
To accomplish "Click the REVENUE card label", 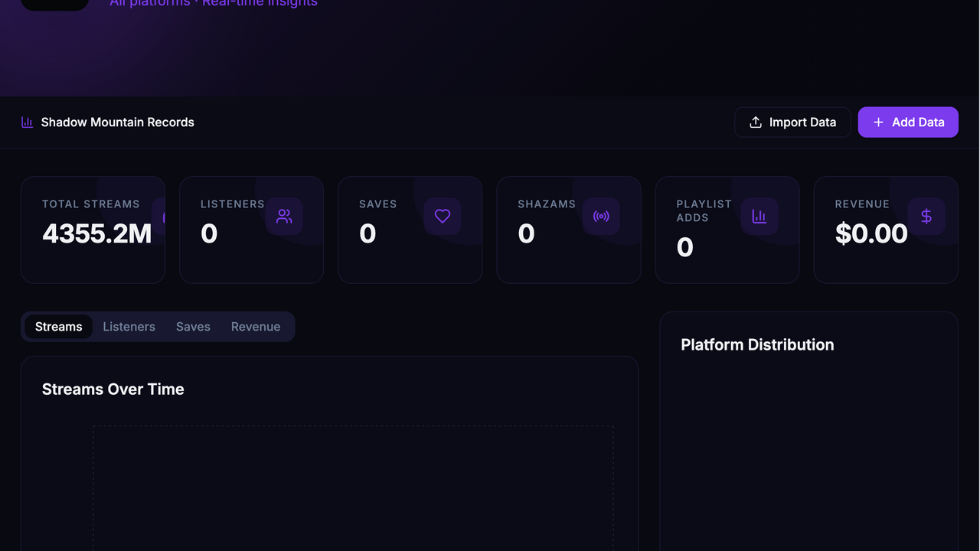I will click(862, 204).
